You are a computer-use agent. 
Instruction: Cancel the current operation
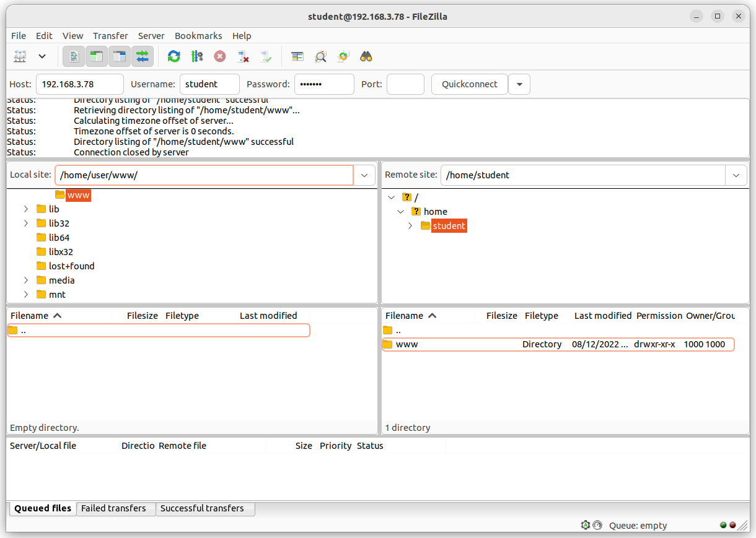[219, 56]
